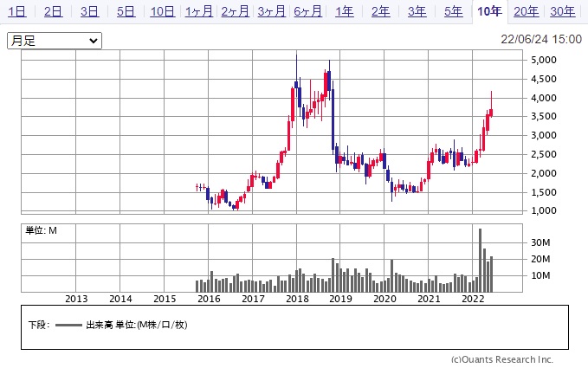Choose the 1年 range tab
This screenshot has width=588, height=368.
tap(345, 11)
